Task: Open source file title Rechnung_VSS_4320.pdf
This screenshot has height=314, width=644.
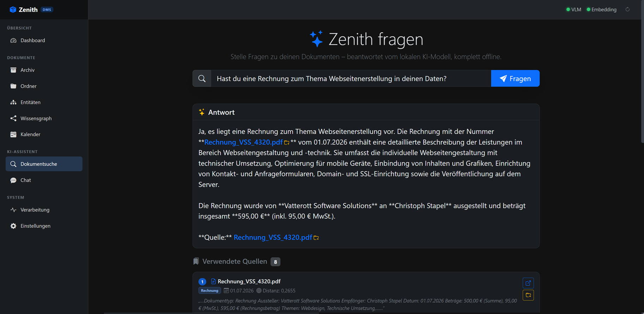Action: pos(249,282)
